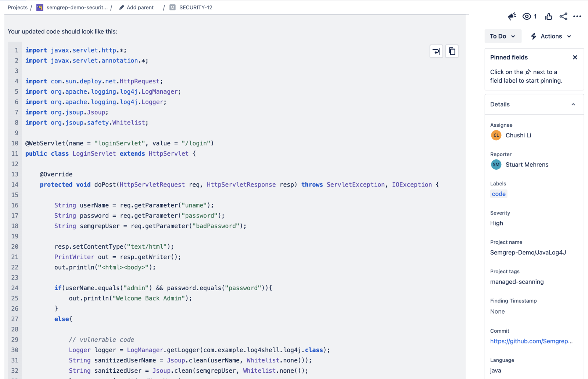Copy the code block with the copy icon

pos(452,51)
